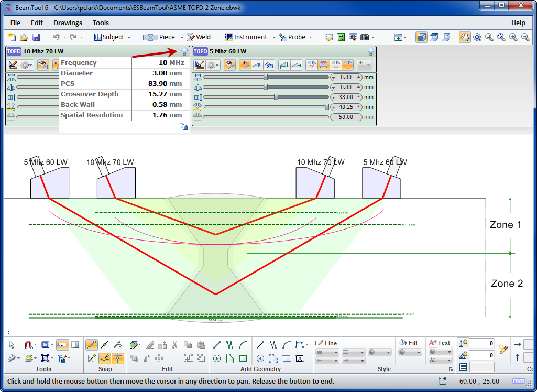Select the pointer arrow tool in Tools
Screen dimensions: 537x392
13,345
